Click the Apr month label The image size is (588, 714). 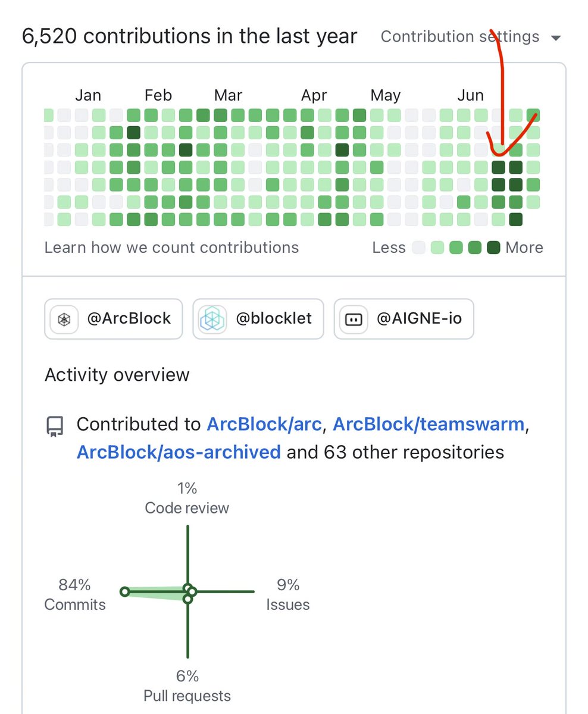[314, 95]
